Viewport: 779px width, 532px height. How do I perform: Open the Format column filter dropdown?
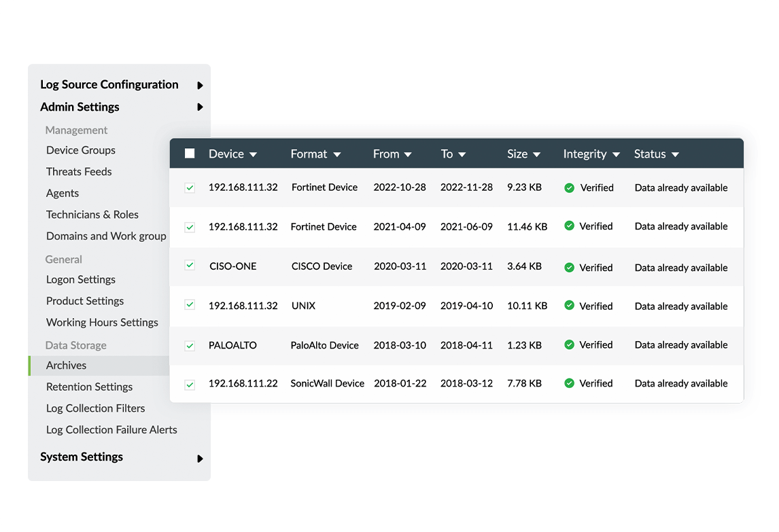(337, 155)
